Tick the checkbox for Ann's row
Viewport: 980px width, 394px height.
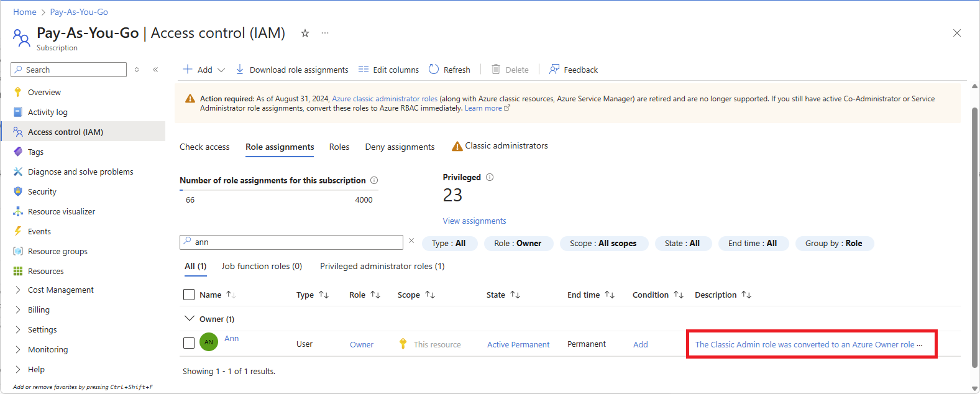click(189, 343)
